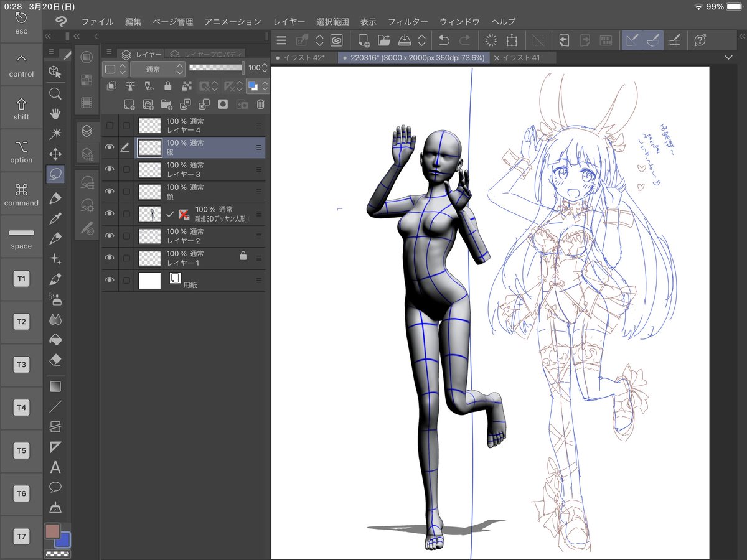
Task: Hide the 用紙 paper layer
Action: (110, 280)
